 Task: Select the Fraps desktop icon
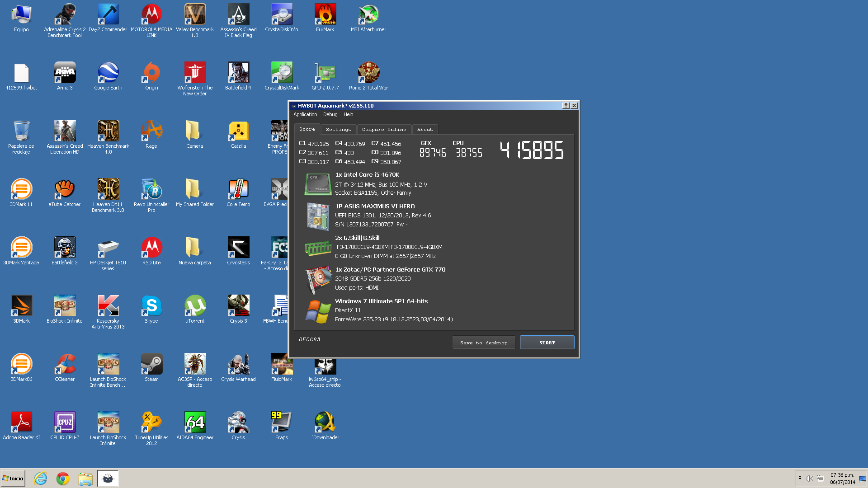pyautogui.click(x=282, y=426)
